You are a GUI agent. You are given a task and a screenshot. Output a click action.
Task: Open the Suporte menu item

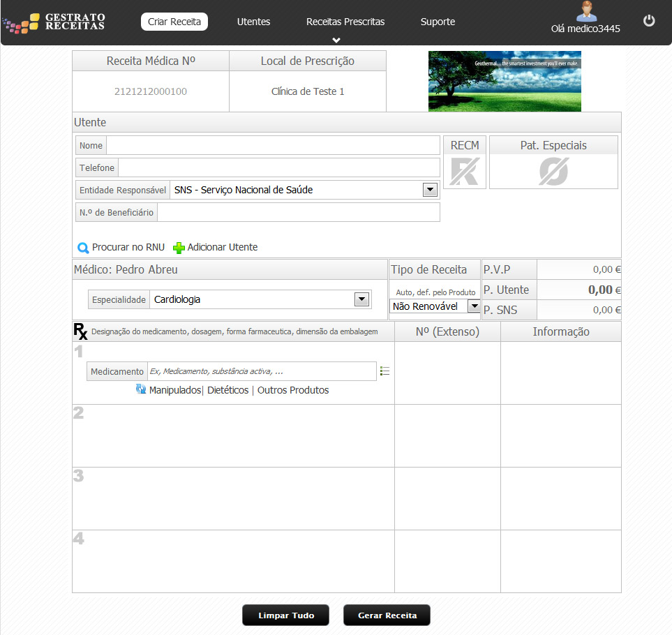pyautogui.click(x=438, y=22)
